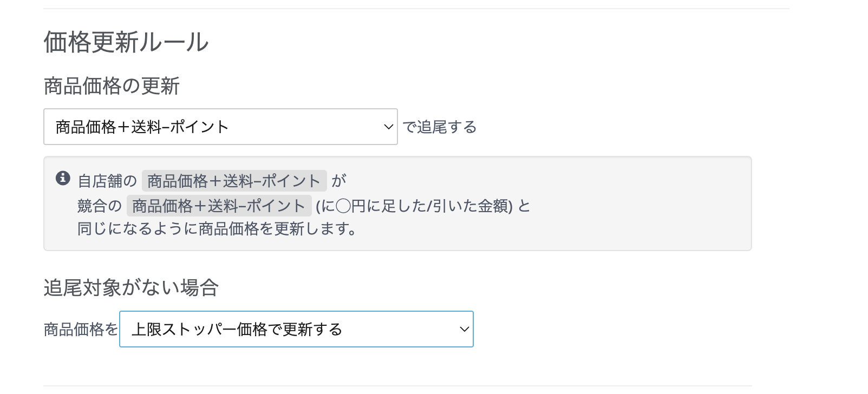Click the chevron on the 上限ストッパー select box
Image resolution: width=868 pixels, height=394 pixels.
pyautogui.click(x=464, y=329)
